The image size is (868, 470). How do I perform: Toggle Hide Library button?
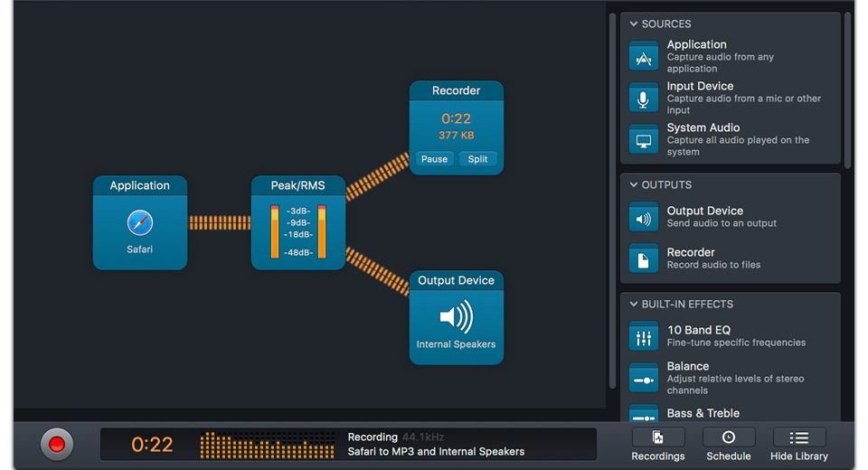coord(799,445)
